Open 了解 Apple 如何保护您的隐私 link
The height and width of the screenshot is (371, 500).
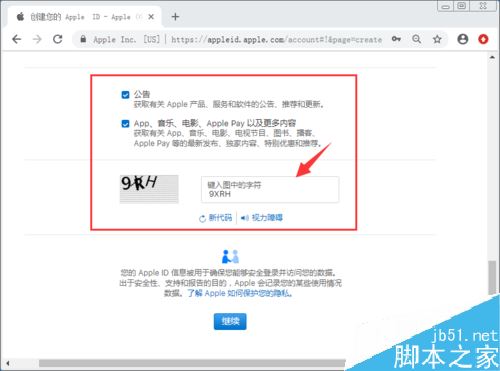(x=240, y=293)
